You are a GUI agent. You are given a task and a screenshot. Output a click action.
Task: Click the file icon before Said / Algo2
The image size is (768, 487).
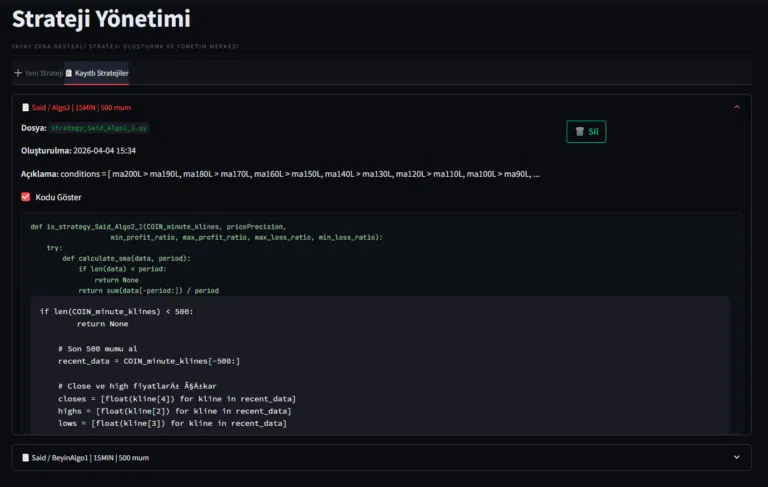click(25, 107)
